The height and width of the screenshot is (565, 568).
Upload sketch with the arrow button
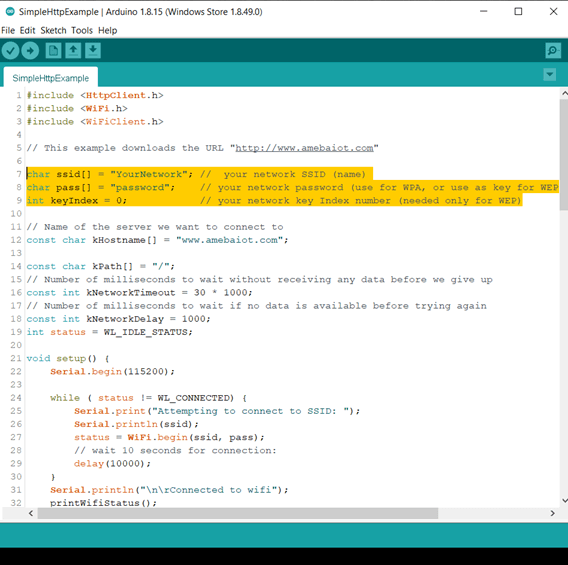(x=30, y=50)
